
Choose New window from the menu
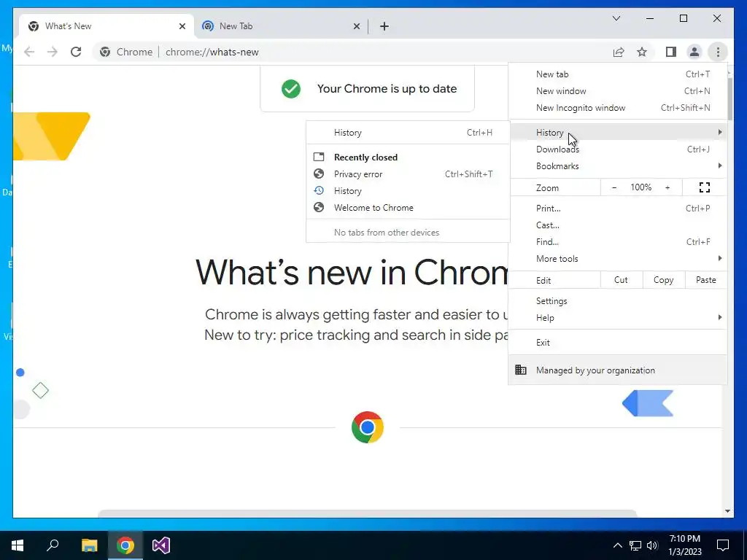[618, 91]
